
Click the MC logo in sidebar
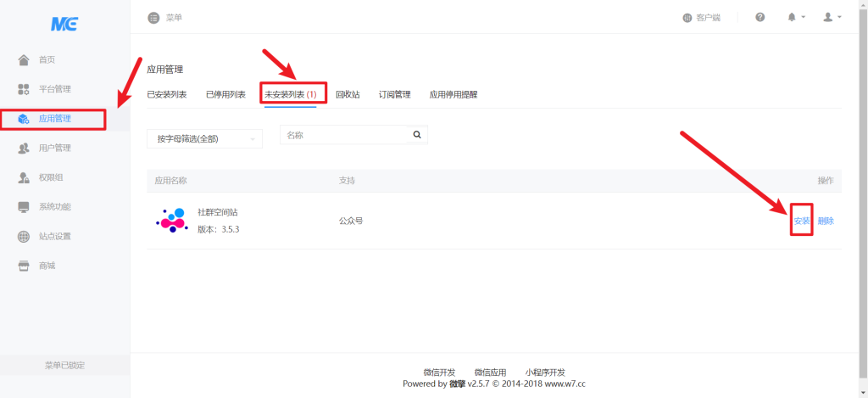pos(64,23)
